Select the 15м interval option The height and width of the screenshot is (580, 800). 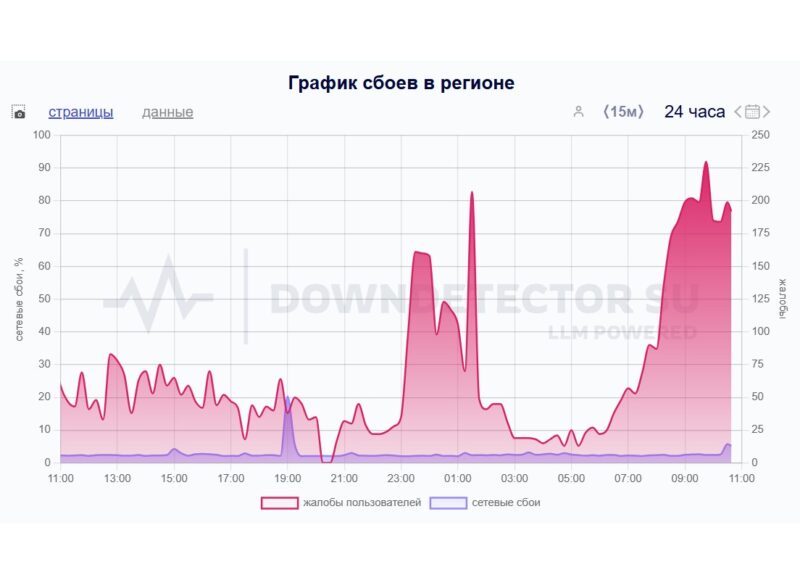(624, 112)
